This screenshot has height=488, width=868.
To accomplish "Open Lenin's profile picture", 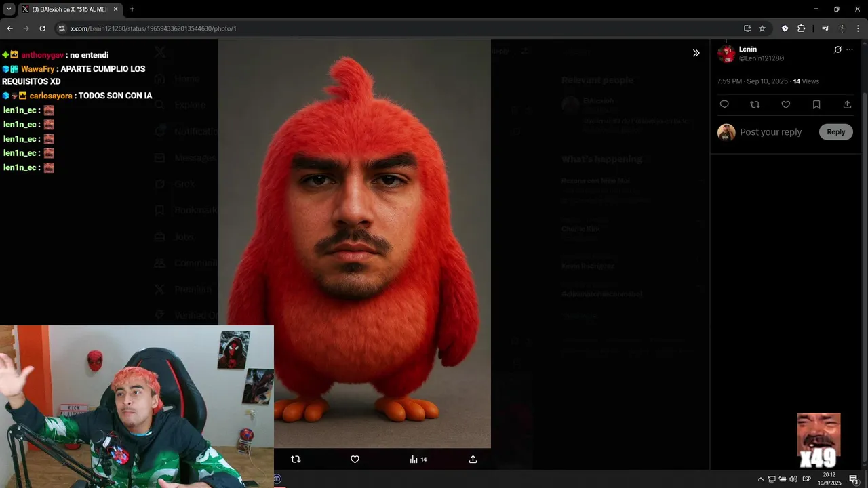I will click(x=726, y=54).
